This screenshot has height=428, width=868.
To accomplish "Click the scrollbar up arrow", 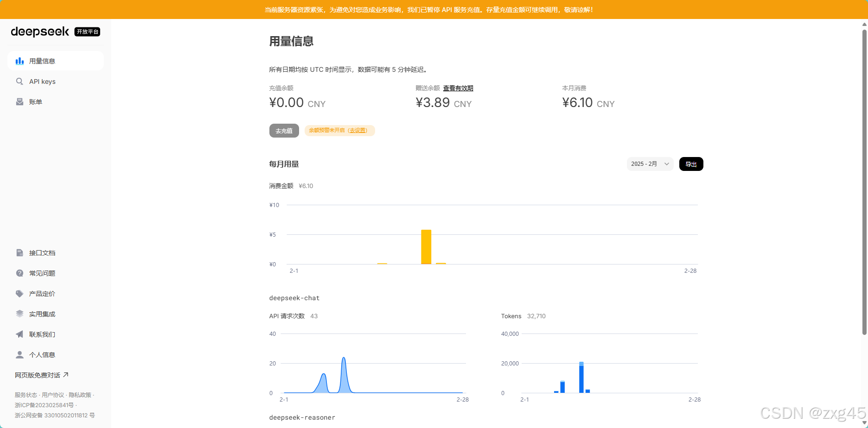I will click(x=864, y=24).
